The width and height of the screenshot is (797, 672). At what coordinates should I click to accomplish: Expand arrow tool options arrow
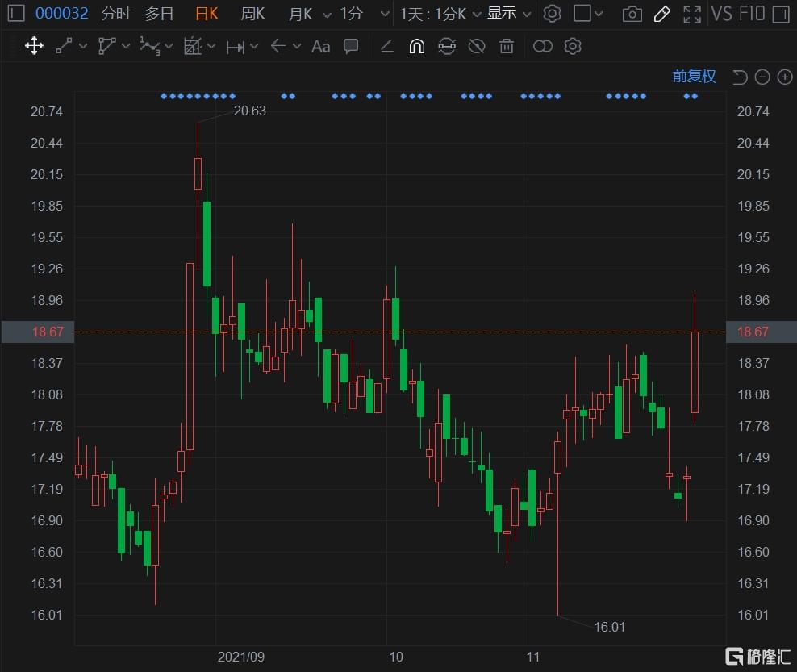pyautogui.click(x=297, y=46)
